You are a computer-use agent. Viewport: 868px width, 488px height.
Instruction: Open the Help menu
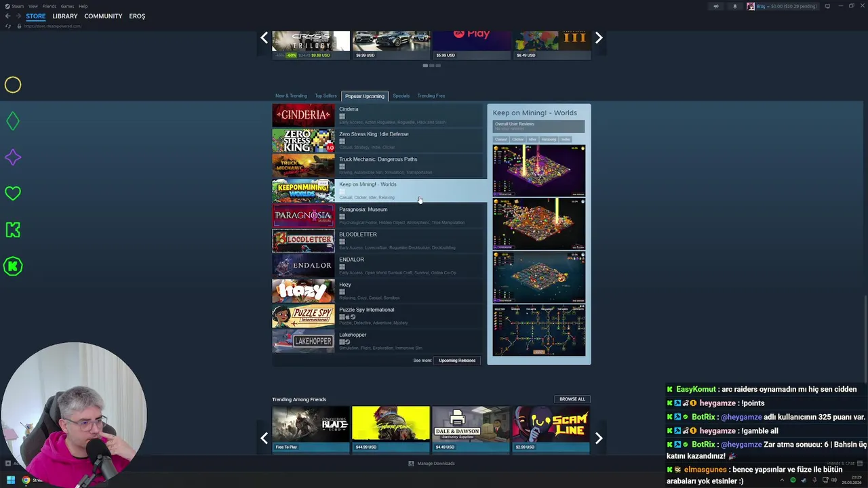(x=83, y=6)
